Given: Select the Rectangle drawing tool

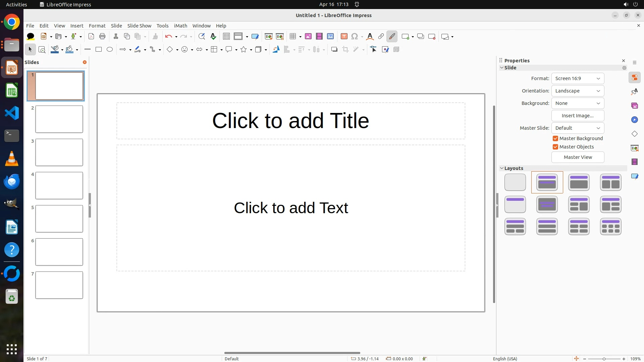Looking at the screenshot, I should pyautogui.click(x=99, y=50).
